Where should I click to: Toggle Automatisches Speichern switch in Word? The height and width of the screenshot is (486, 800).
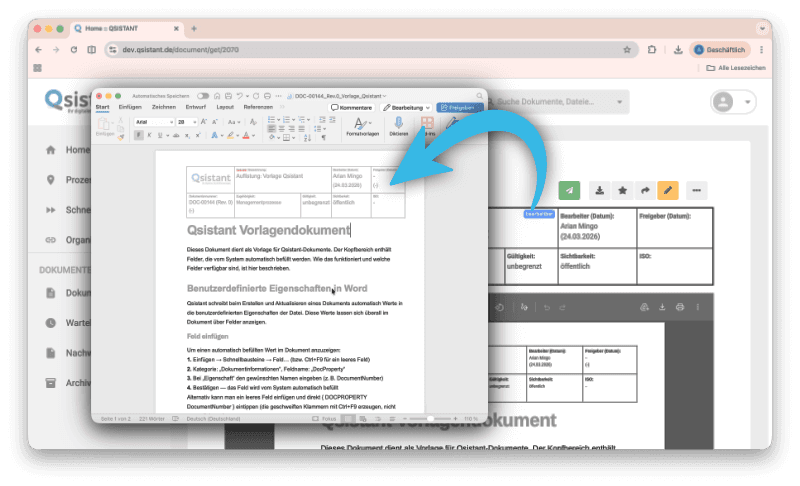pyautogui.click(x=203, y=95)
